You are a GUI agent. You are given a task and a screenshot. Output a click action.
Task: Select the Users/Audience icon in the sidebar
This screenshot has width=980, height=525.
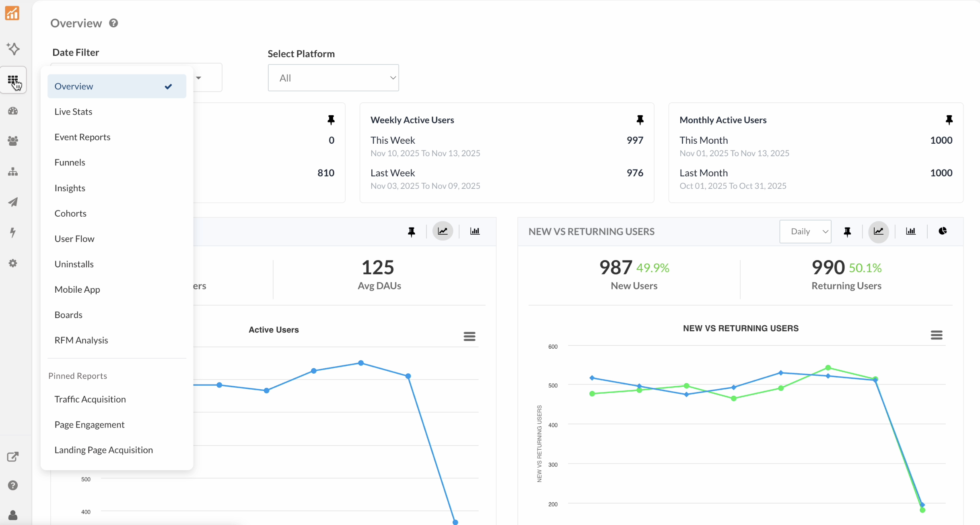[13, 141]
